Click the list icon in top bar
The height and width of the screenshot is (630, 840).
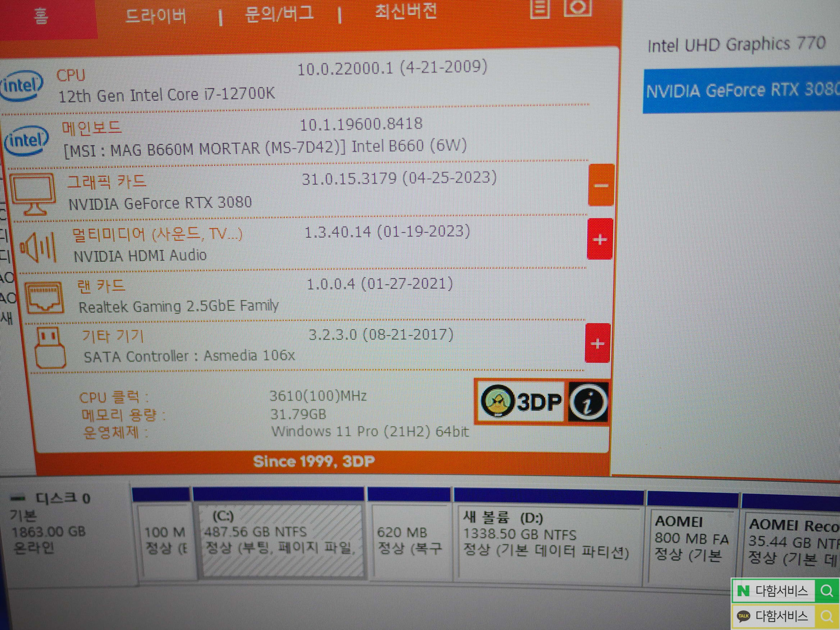[x=540, y=9]
